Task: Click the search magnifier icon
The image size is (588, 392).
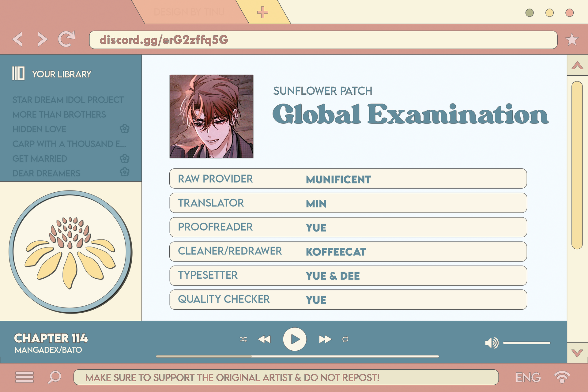Action: (55, 377)
